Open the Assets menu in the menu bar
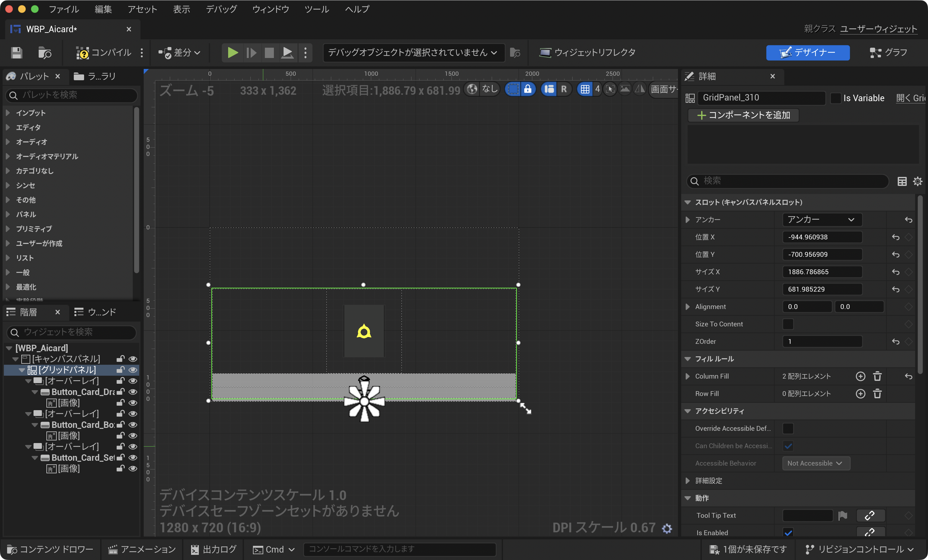Image resolution: width=928 pixels, height=560 pixels. [x=142, y=9]
